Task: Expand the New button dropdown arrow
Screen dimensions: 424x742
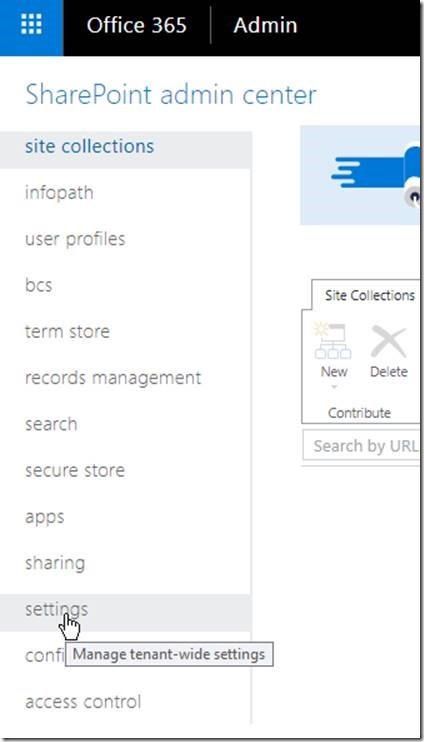Action: 334,387
